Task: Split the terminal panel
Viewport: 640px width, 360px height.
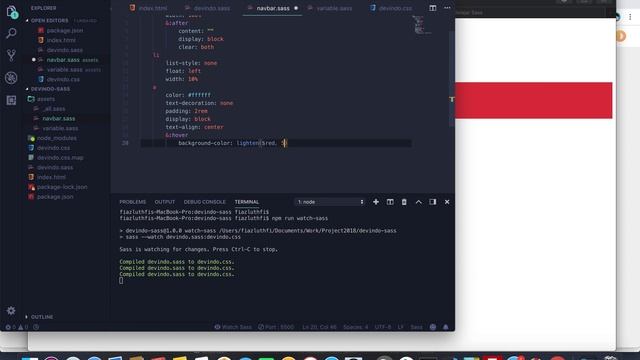Action: (x=390, y=202)
